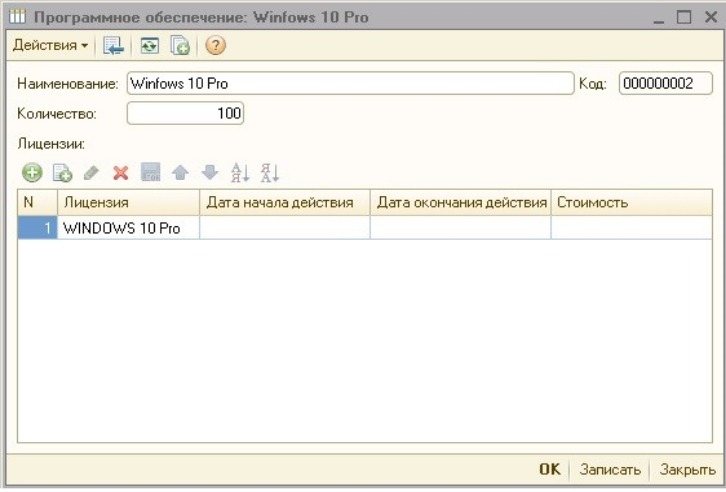Open the help question mark icon
Viewport: 726px width, 492px height.
(215, 46)
